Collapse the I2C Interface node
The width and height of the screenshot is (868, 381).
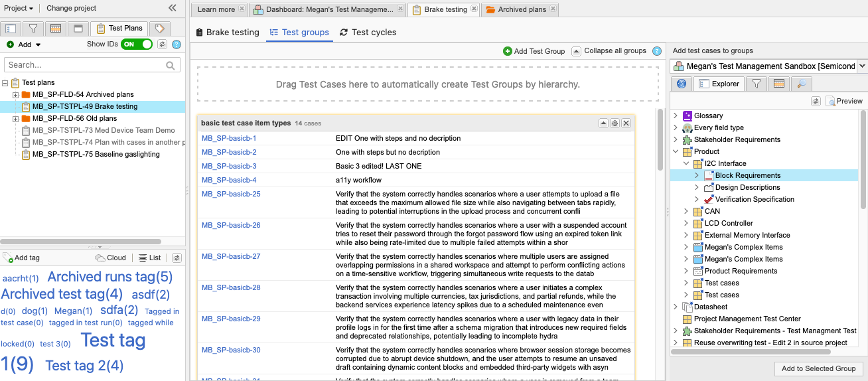pos(686,163)
